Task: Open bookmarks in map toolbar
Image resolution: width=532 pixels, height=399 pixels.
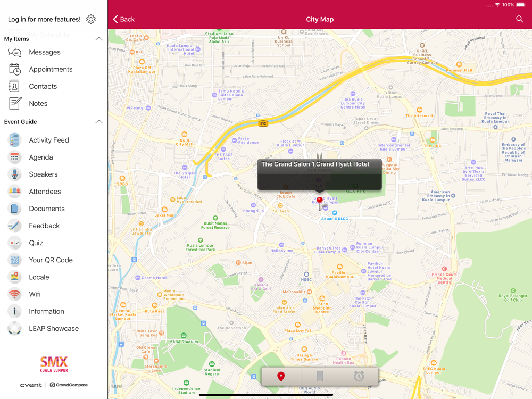Action: click(320, 376)
